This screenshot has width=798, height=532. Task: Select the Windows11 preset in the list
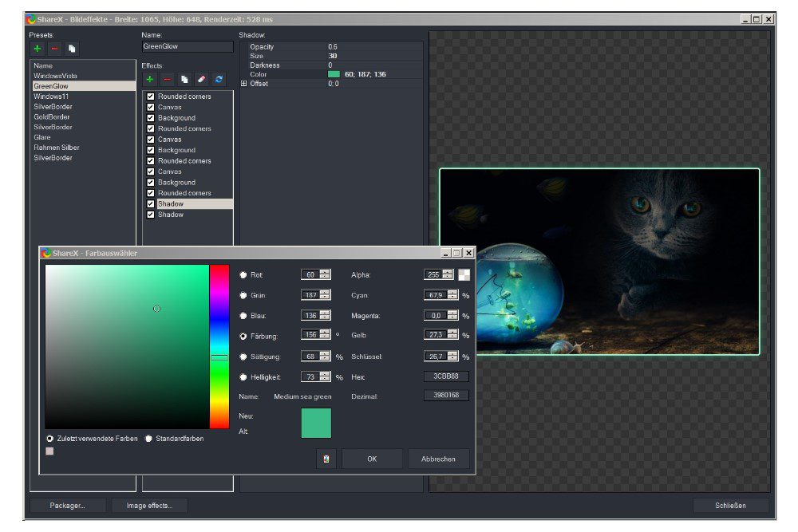coord(52,96)
